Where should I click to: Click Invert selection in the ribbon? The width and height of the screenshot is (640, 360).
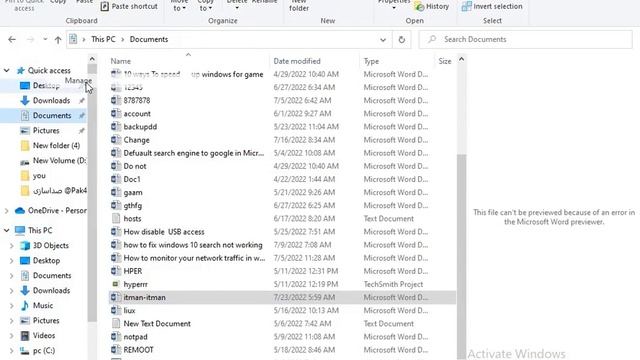492,7
